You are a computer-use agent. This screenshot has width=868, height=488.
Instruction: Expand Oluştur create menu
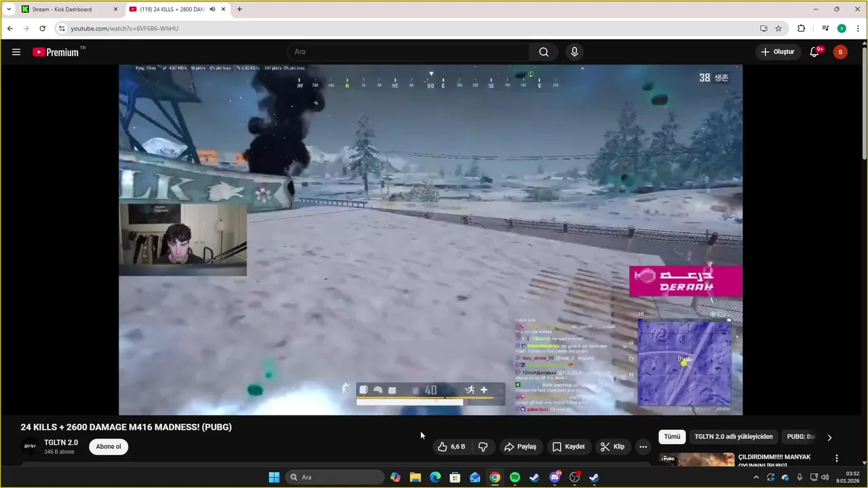(777, 52)
